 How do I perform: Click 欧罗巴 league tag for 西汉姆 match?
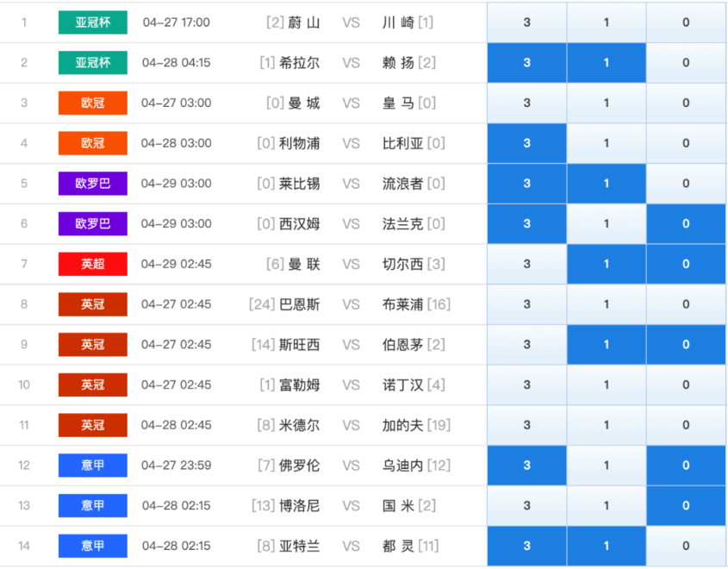tap(93, 223)
